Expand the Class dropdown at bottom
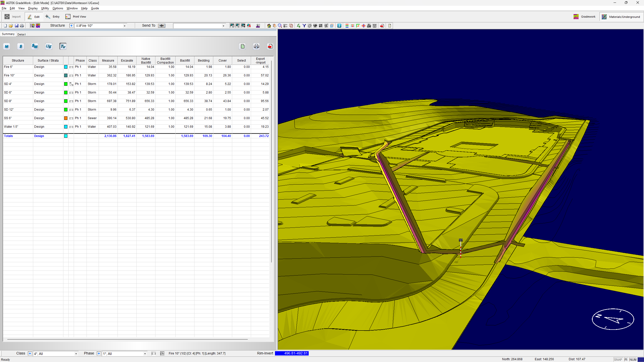 [x=76, y=354]
